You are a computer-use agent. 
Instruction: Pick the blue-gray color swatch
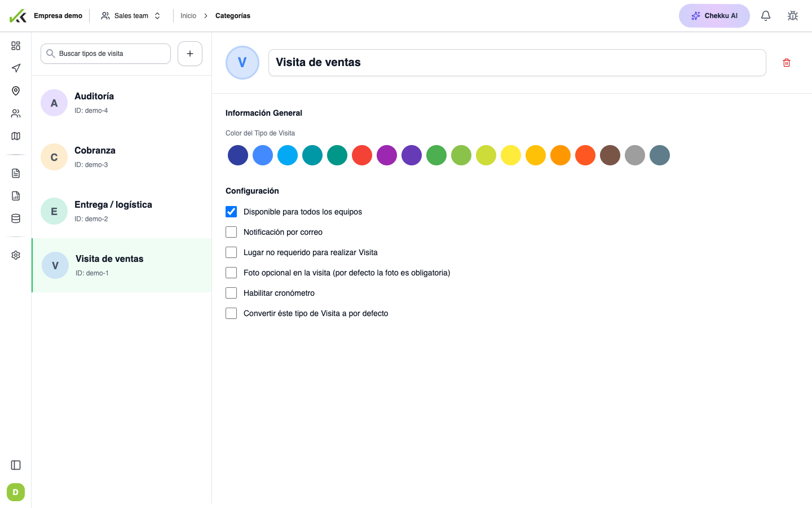tap(660, 155)
